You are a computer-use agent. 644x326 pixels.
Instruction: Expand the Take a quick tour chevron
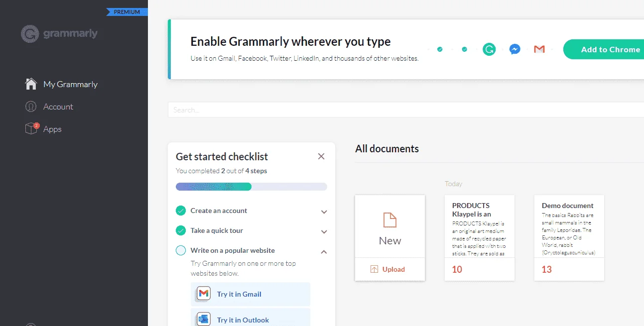point(324,231)
